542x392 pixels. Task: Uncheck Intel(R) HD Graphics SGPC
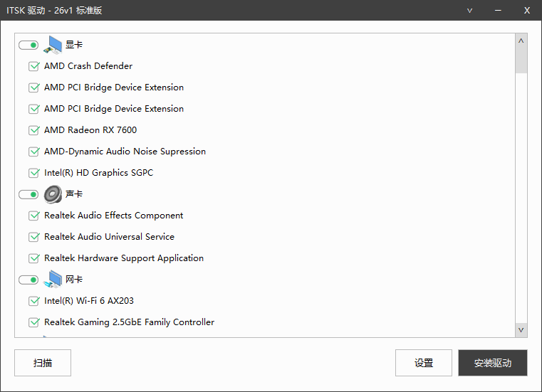[33, 173]
